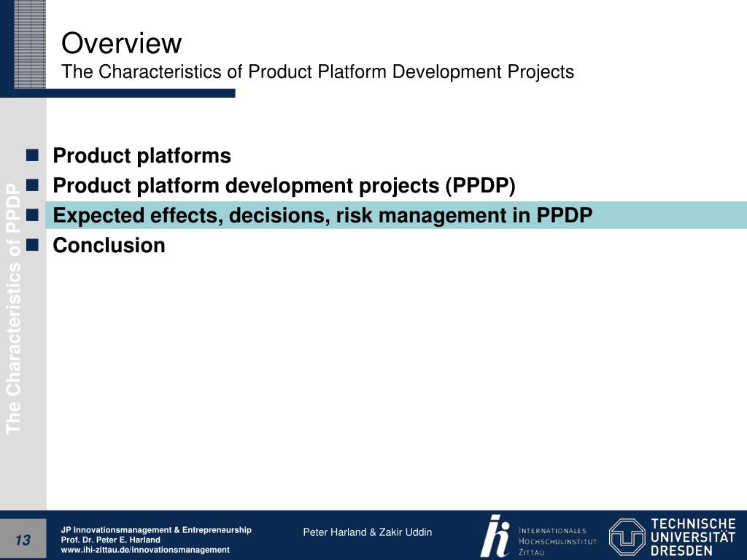Click 'Peter Harland & Zakir Uddin' author text
747x560 pixels.
(368, 532)
